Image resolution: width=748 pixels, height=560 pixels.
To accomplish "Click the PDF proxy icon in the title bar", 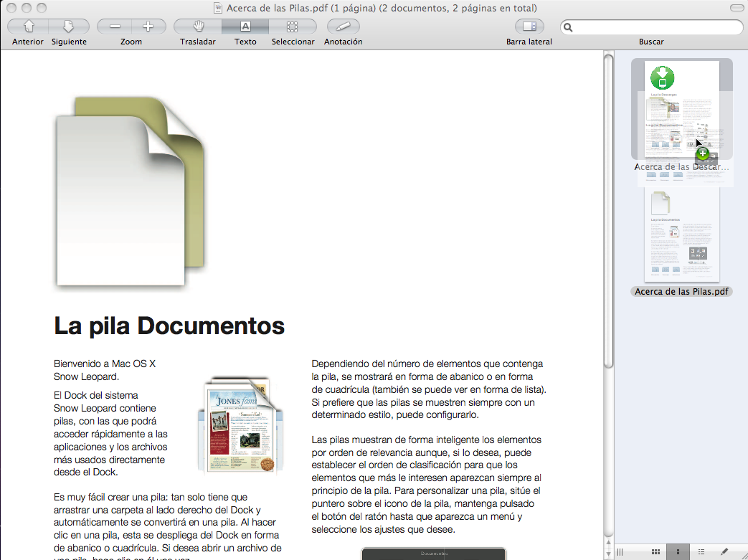I will point(218,8).
